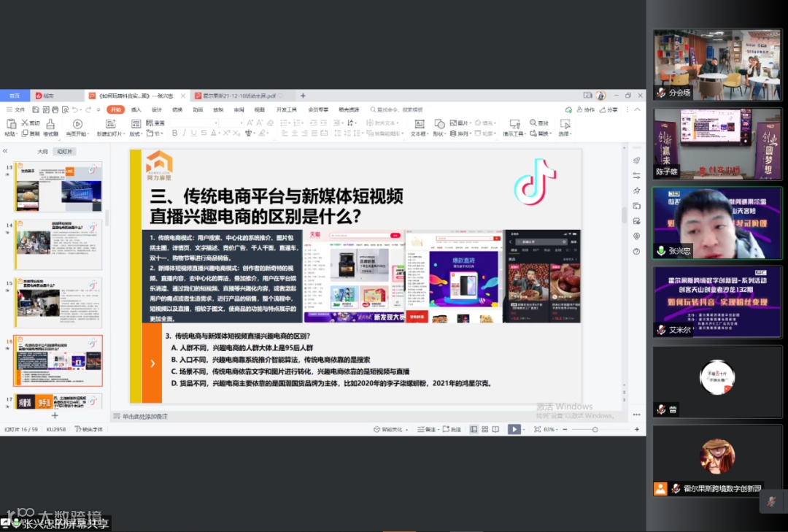
Task: Click the Paste (粘贴) icon
Action: click(10, 124)
